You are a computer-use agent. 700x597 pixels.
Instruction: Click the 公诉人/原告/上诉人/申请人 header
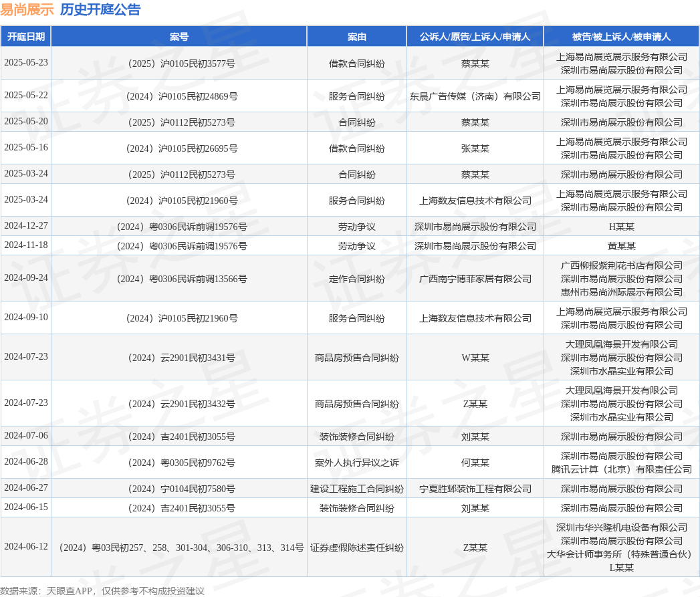[475, 37]
